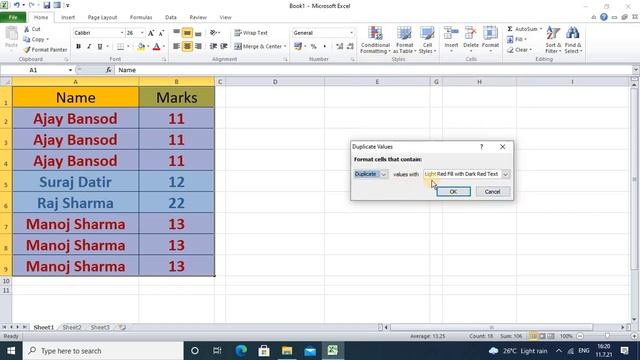Click the Save disk icon
The height and width of the screenshot is (360, 640).
47,5
